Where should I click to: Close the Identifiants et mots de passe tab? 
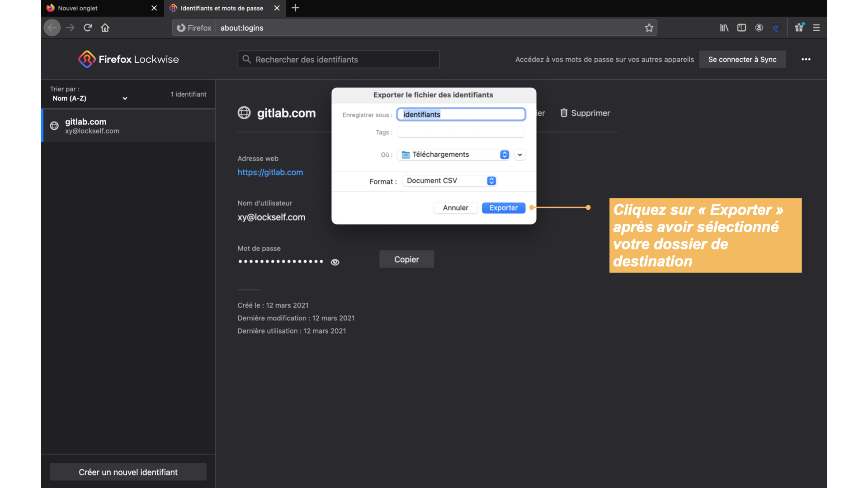pyautogui.click(x=277, y=8)
